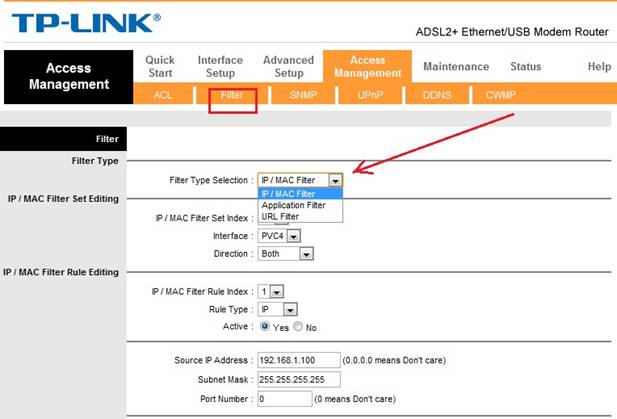Image resolution: width=617 pixels, height=419 pixels.
Task: Choose Application Filter from the dropdown list
Action: (x=293, y=205)
